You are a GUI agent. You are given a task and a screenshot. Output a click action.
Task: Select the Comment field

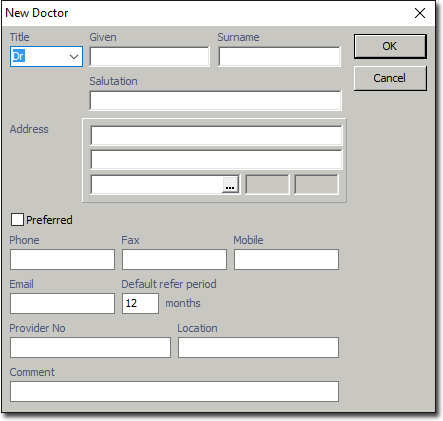point(174,391)
